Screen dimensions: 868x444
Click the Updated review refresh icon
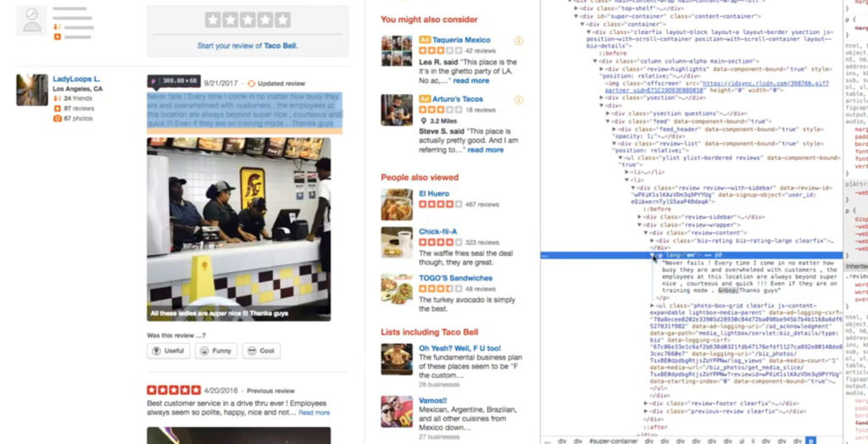point(251,84)
